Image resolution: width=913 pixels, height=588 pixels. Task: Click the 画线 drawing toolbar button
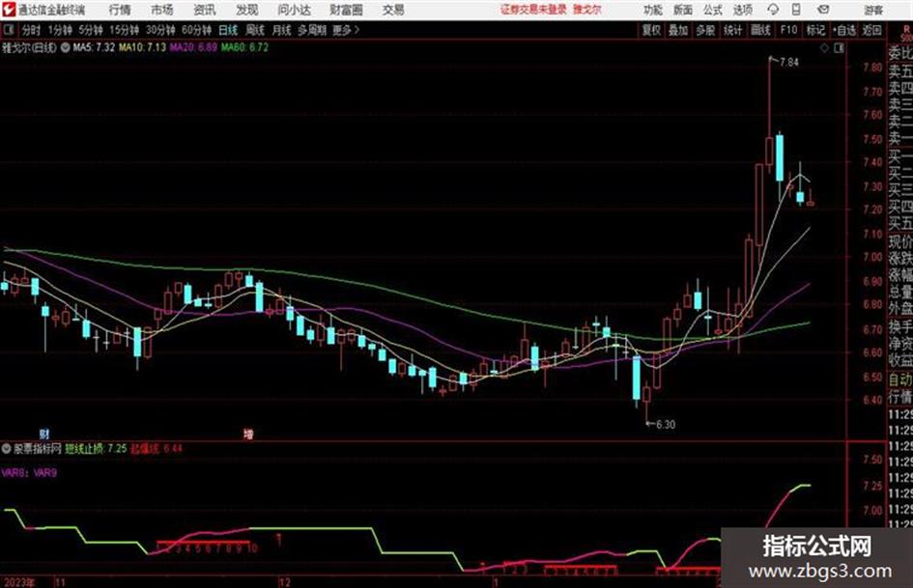(x=760, y=30)
